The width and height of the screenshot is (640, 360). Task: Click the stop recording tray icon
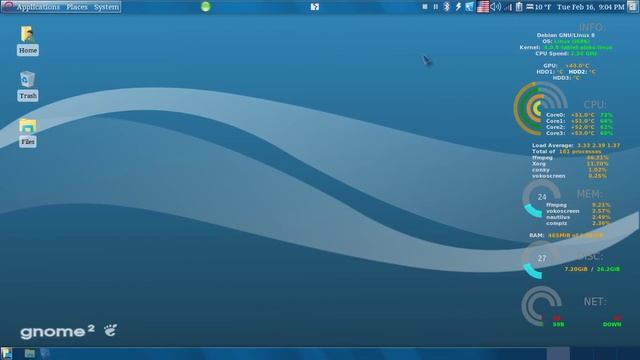pos(425,7)
